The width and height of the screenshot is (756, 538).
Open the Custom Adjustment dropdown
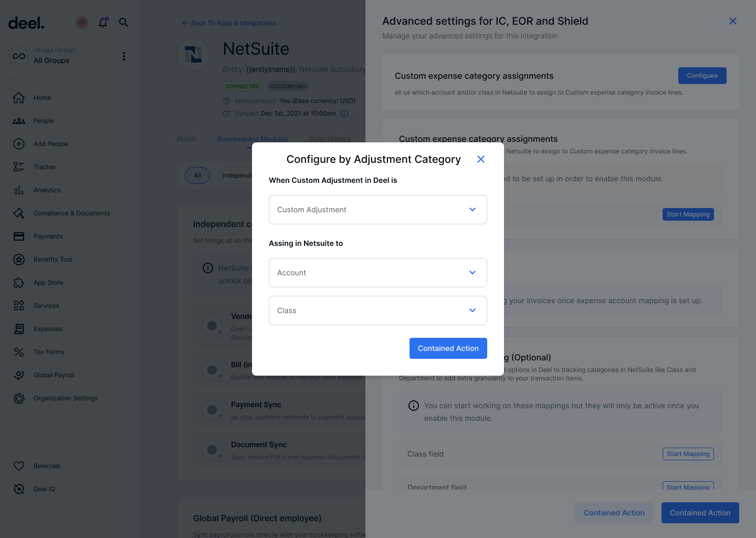point(378,210)
